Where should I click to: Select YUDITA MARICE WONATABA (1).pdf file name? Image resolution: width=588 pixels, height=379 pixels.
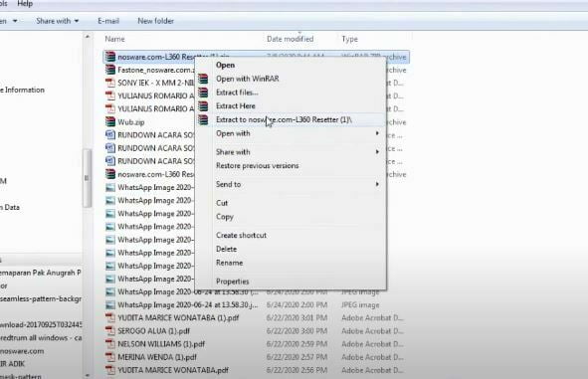(178, 318)
